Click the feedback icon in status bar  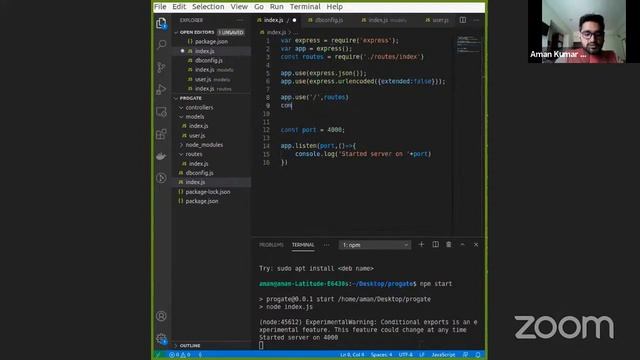[x=466, y=355]
